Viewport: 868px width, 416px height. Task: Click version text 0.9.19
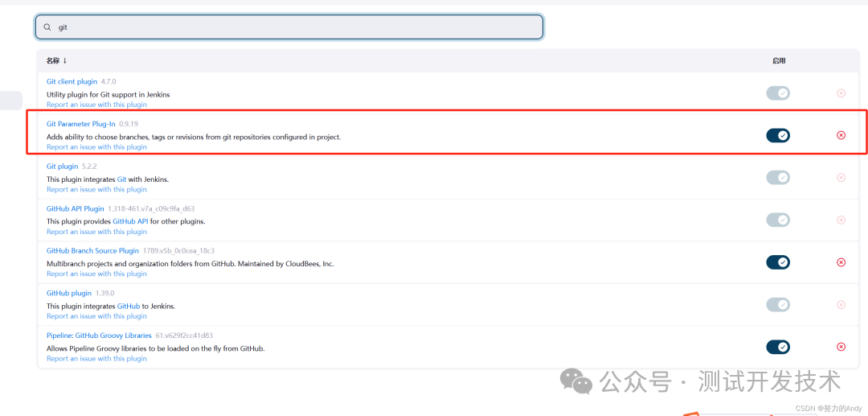pos(129,124)
